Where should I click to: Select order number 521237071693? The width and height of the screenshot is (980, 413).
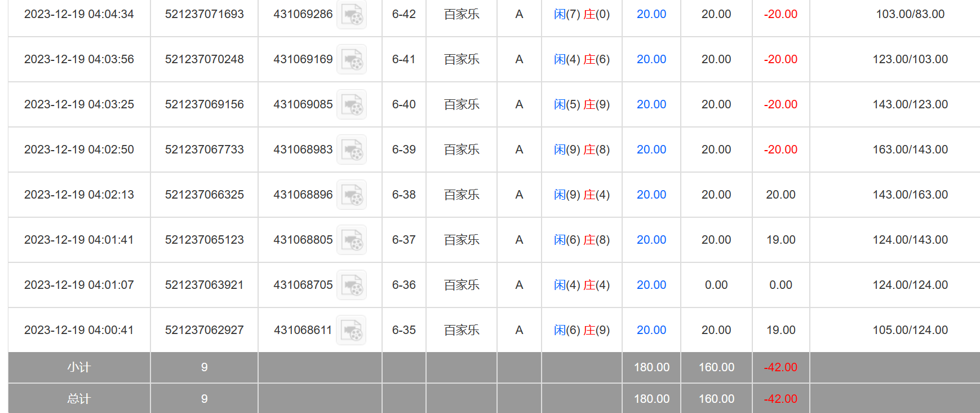click(205, 14)
